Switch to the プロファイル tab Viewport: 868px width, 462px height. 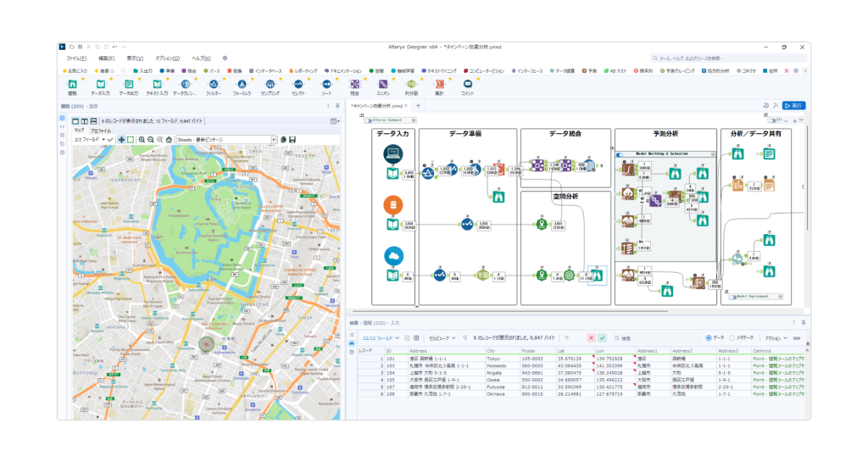coord(101,131)
